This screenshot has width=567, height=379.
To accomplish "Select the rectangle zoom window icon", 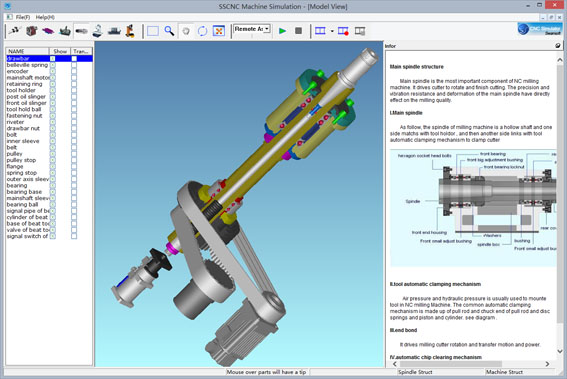I will click(153, 31).
